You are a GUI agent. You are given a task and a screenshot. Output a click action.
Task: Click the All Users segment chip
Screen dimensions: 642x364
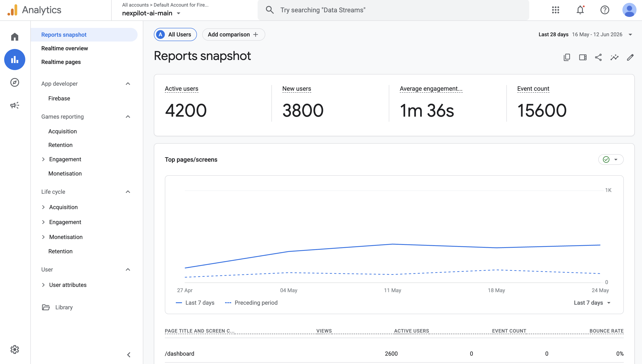[175, 34]
